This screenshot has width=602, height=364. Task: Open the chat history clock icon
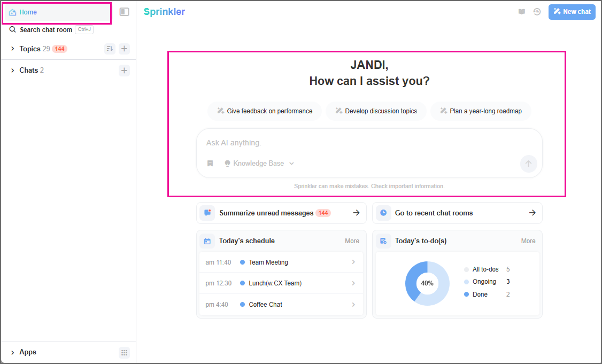(x=537, y=12)
